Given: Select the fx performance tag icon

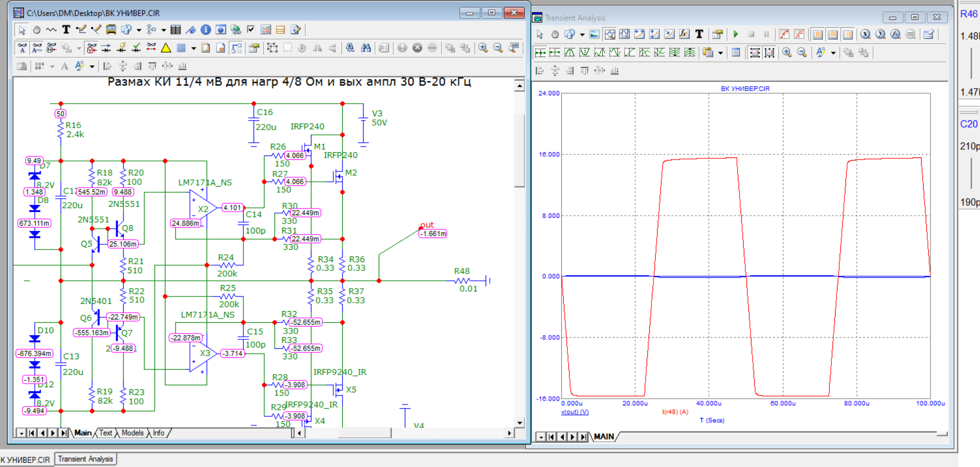Looking at the screenshot, I should coord(684,34).
